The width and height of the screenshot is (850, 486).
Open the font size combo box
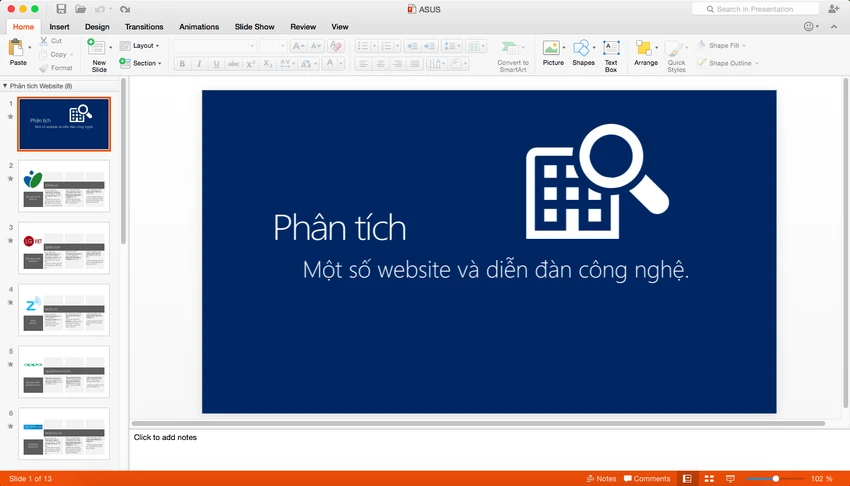(273, 46)
